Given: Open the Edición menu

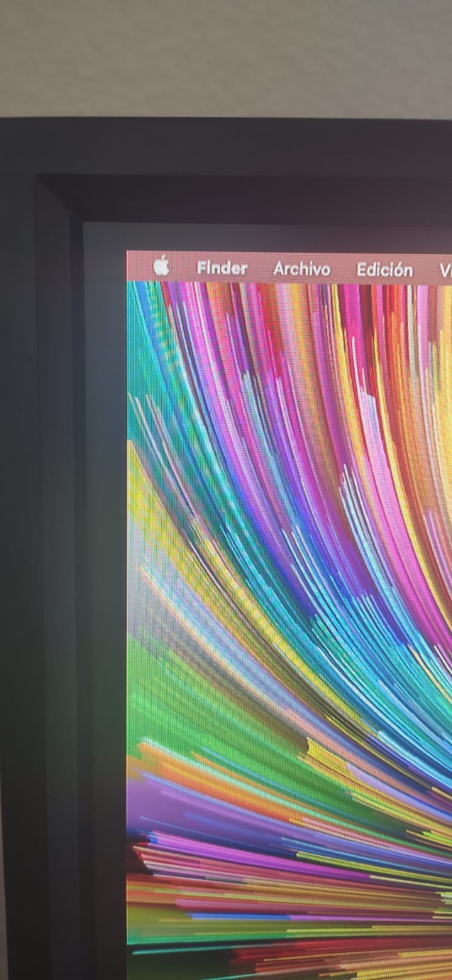Looking at the screenshot, I should [x=385, y=269].
